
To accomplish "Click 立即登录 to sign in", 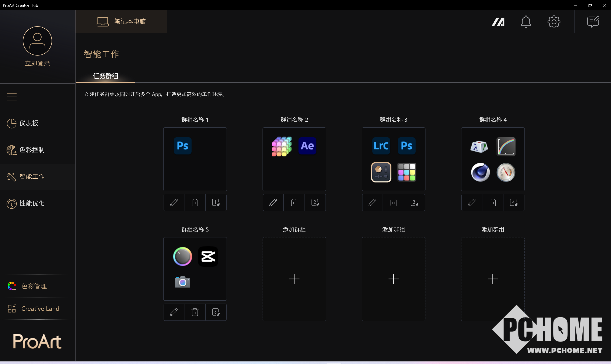I will (38, 64).
